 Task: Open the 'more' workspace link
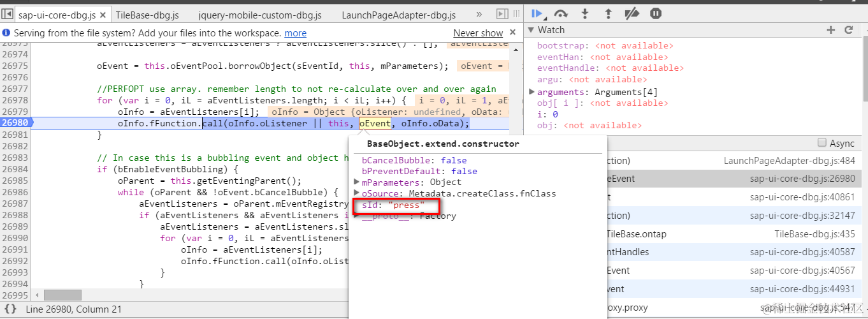pos(295,33)
